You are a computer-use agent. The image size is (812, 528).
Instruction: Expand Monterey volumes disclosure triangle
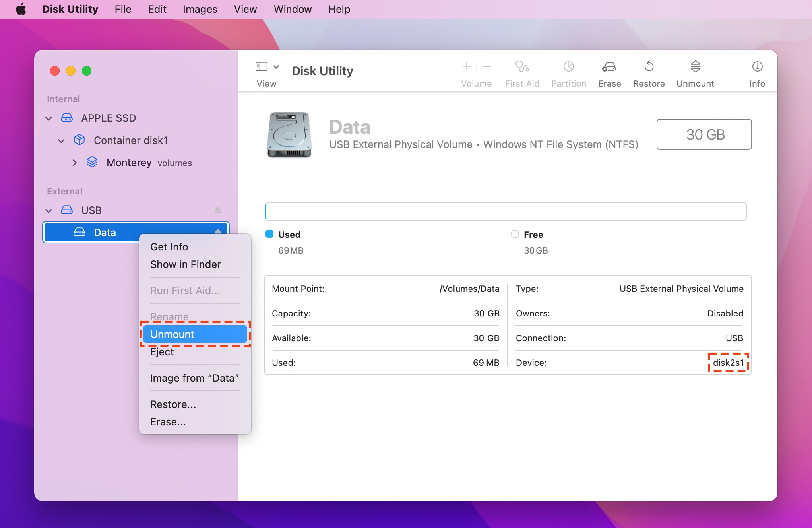coord(74,163)
